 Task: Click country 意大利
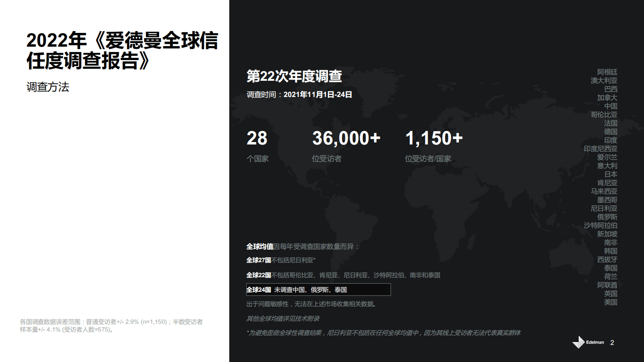tap(607, 166)
